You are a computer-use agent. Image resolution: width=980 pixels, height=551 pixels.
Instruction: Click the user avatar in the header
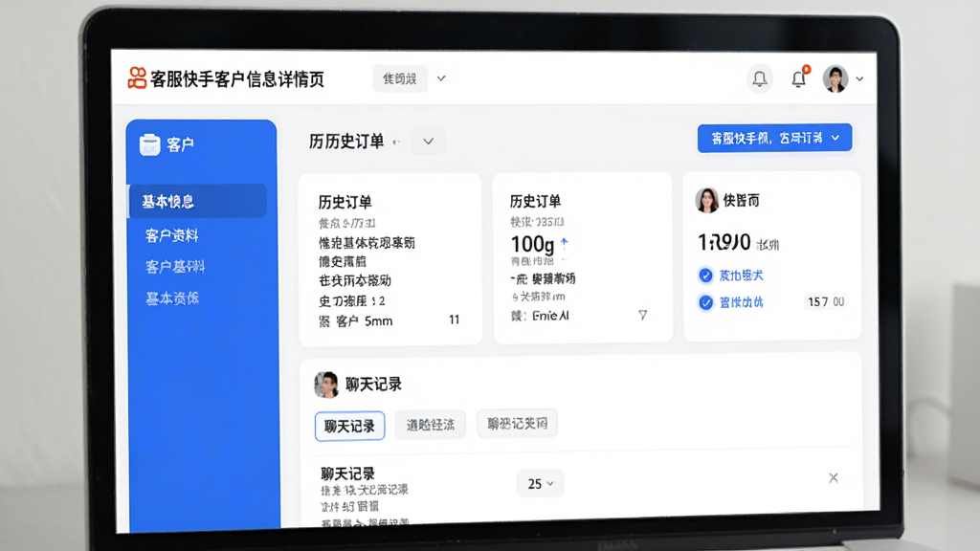835,78
